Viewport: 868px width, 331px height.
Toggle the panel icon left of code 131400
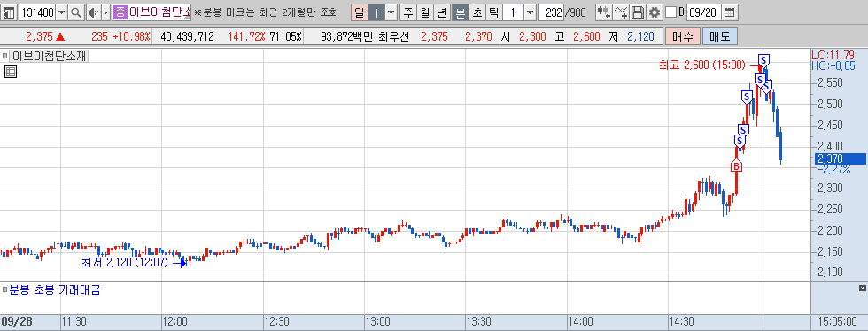coord(10,12)
